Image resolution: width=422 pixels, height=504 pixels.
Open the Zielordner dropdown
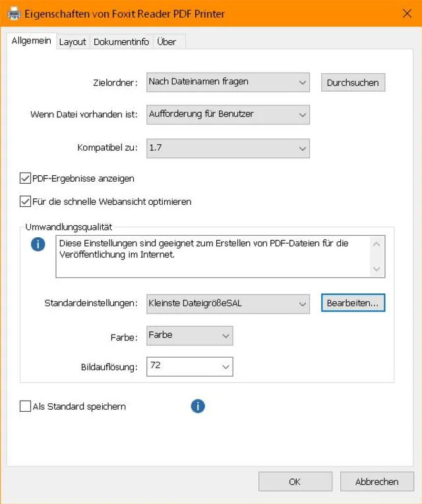(x=227, y=82)
